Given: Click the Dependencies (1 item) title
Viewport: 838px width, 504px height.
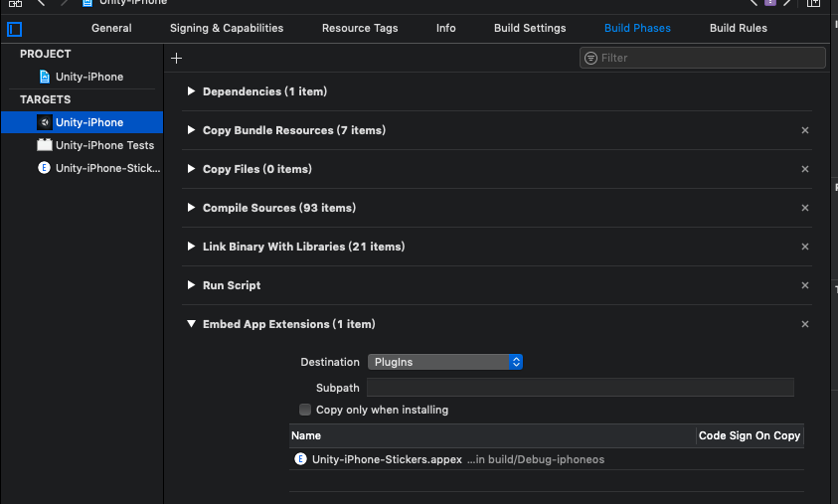Looking at the screenshot, I should point(264,91).
